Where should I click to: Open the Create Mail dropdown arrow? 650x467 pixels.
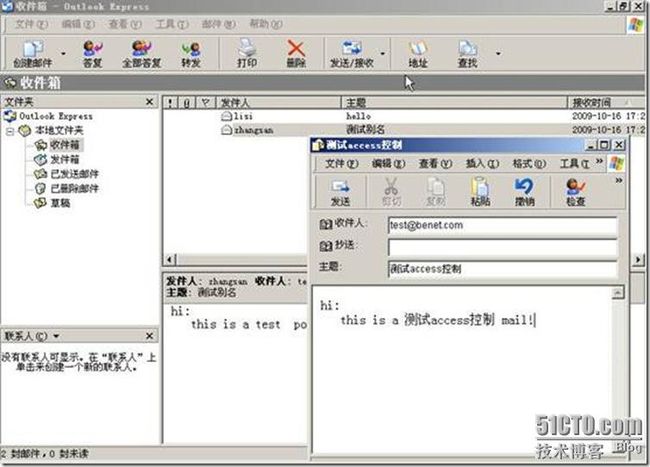63,53
